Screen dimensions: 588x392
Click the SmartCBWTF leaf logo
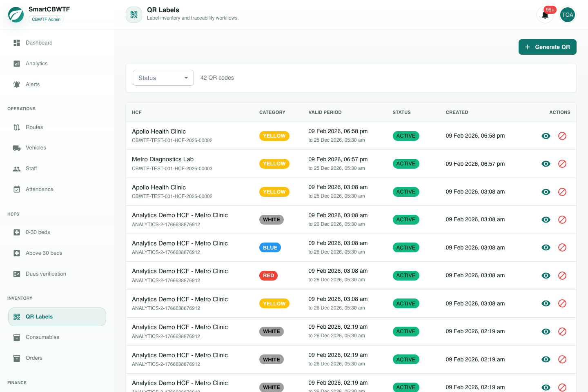tap(16, 15)
